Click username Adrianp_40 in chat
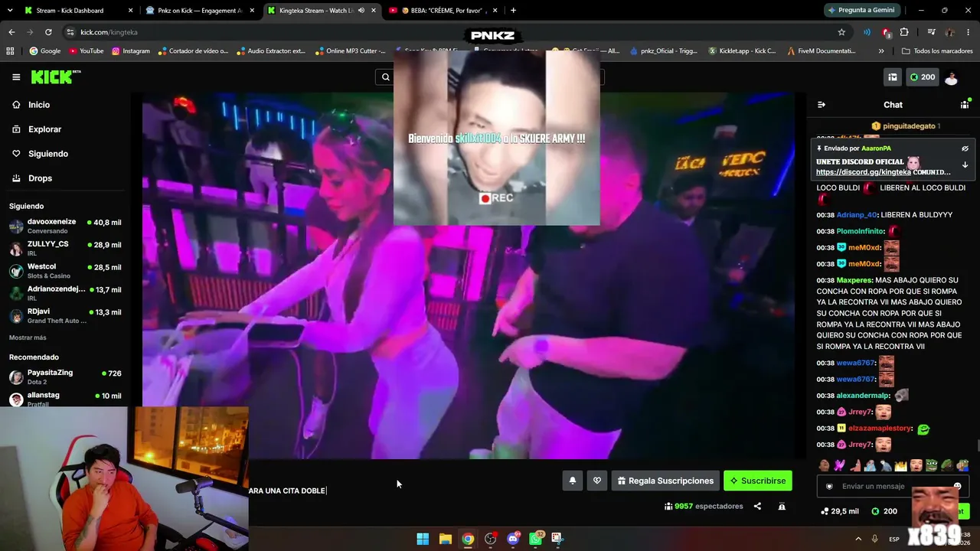980x551 pixels. pyautogui.click(x=857, y=215)
